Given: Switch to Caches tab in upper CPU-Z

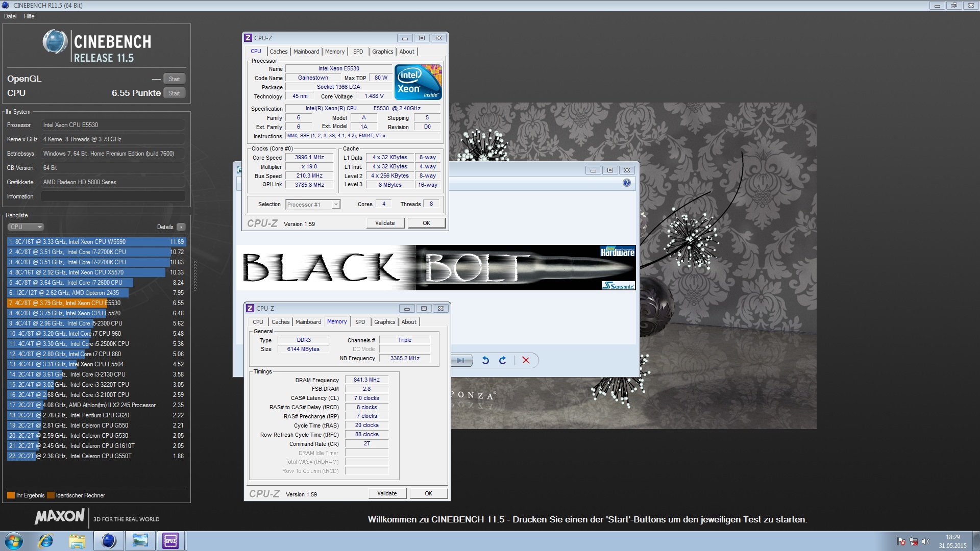Looking at the screenshot, I should (279, 52).
